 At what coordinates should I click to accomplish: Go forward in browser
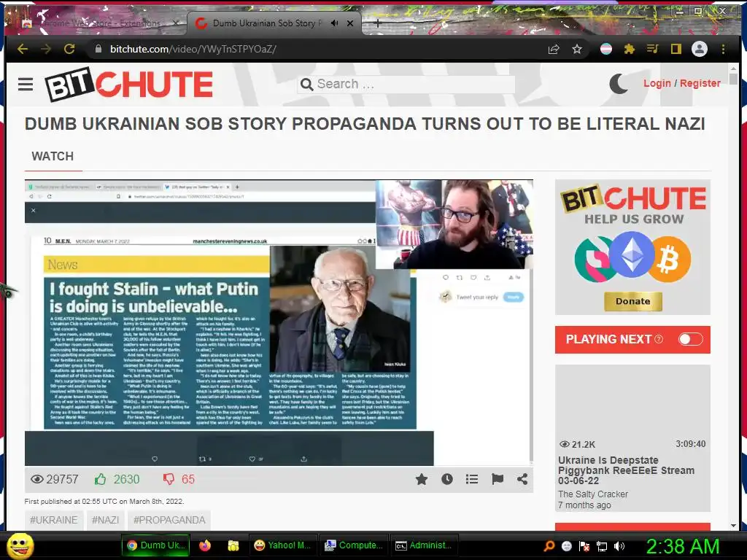coord(46,49)
